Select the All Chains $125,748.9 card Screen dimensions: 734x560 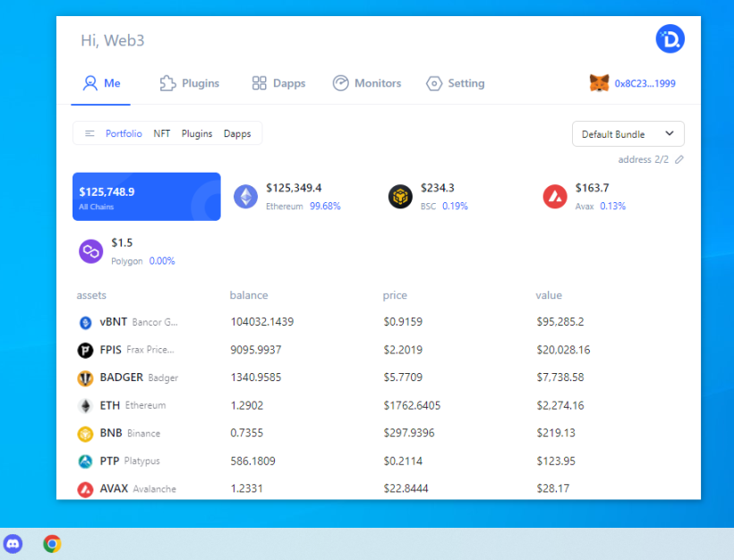(147, 197)
